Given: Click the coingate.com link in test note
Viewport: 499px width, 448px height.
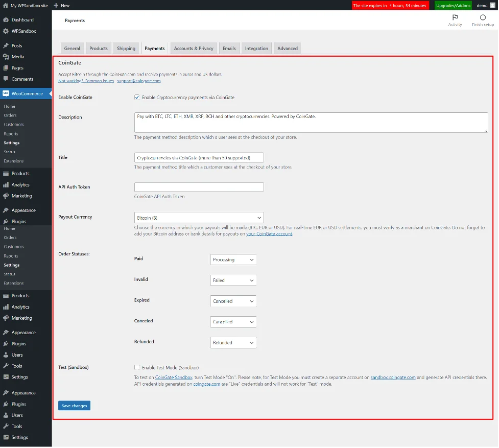Looking at the screenshot, I should (x=207, y=384).
